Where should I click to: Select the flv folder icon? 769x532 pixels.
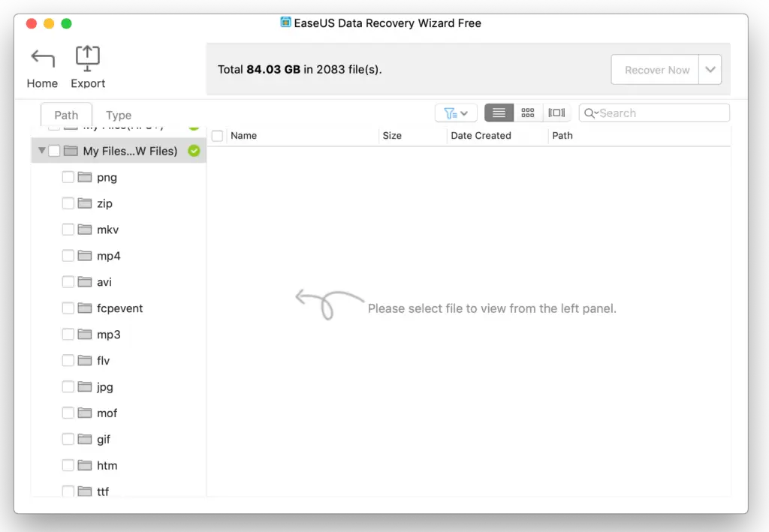click(85, 360)
